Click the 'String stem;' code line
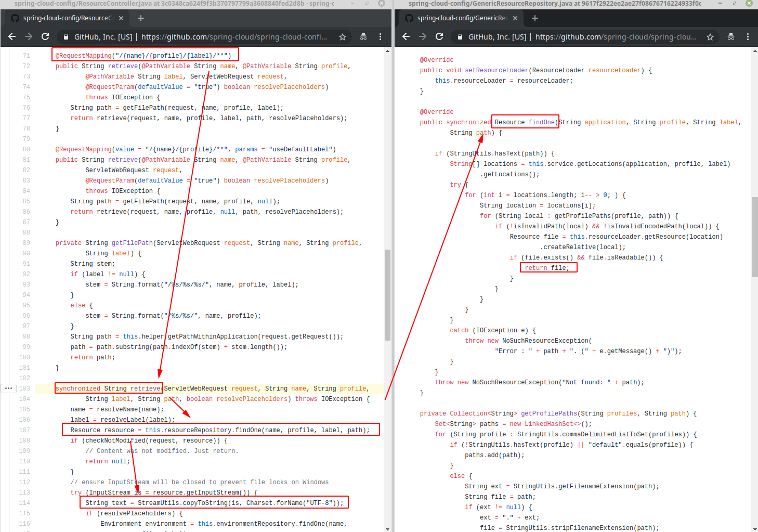 pyautogui.click(x=93, y=264)
